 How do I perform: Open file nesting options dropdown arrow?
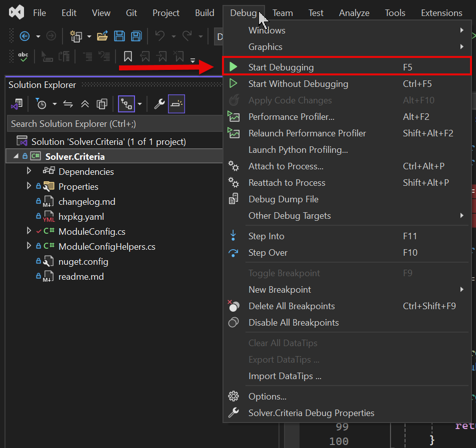139,104
